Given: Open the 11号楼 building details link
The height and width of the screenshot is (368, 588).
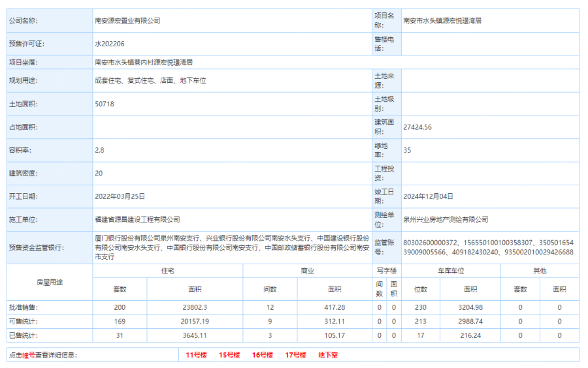Looking at the screenshot, I should [x=196, y=355].
